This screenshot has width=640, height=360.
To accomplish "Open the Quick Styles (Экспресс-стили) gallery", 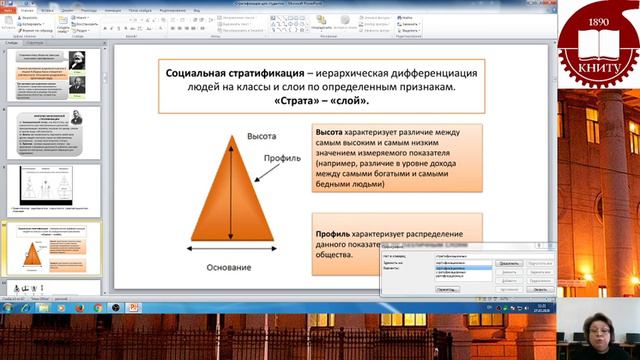I will [x=345, y=21].
